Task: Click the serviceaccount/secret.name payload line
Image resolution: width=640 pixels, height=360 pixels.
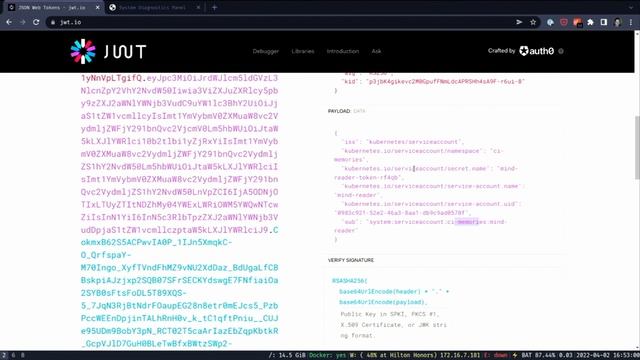Action: coord(426,173)
